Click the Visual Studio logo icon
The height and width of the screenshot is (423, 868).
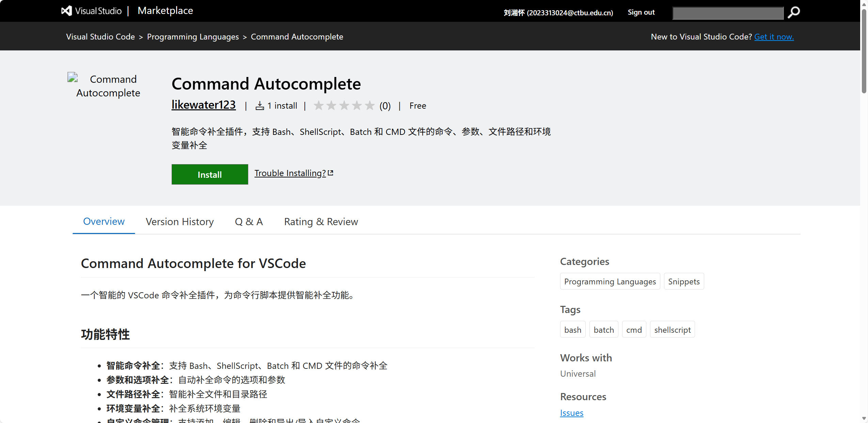pyautogui.click(x=66, y=11)
